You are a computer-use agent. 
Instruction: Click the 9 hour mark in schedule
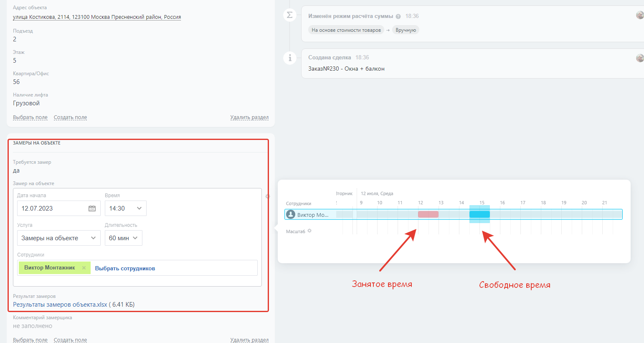pyautogui.click(x=361, y=203)
